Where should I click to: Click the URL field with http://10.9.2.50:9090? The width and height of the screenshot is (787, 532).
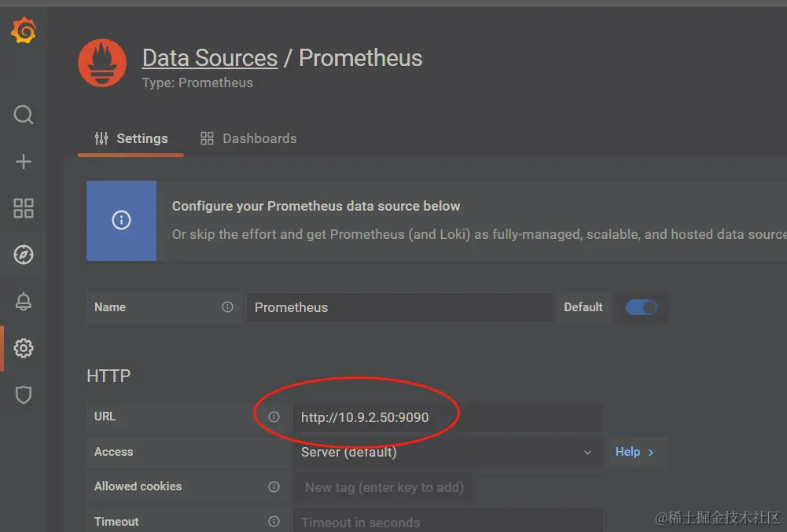[x=447, y=417]
